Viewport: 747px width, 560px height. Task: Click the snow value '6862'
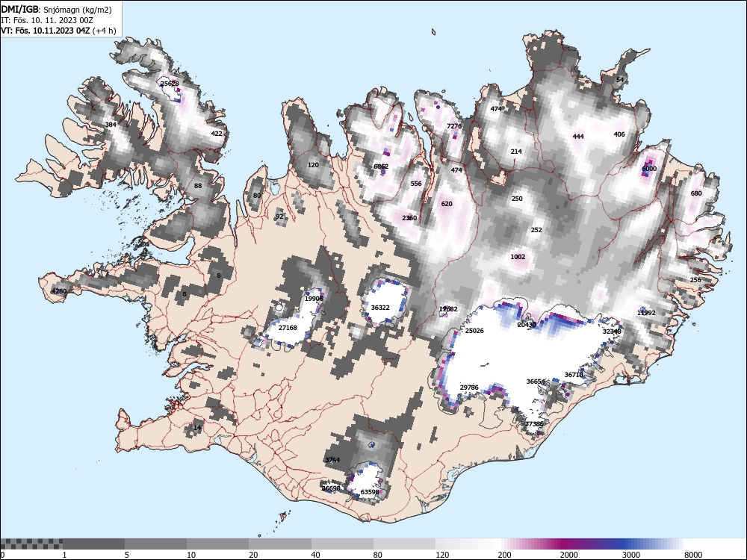click(x=381, y=167)
